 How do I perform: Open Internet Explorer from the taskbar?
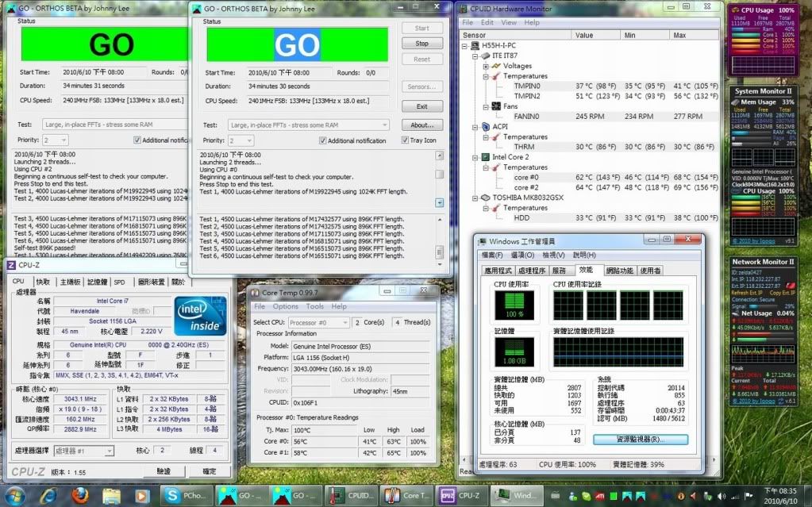tap(48, 496)
